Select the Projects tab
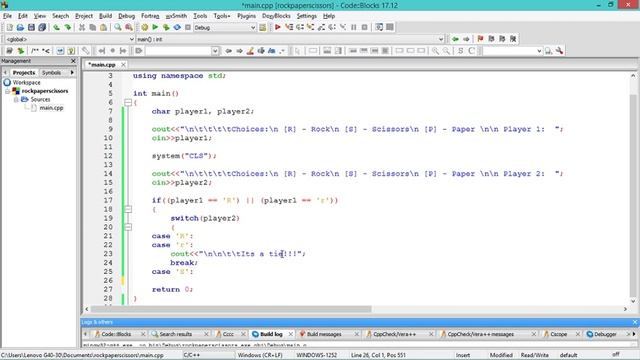640x360 pixels. click(24, 73)
